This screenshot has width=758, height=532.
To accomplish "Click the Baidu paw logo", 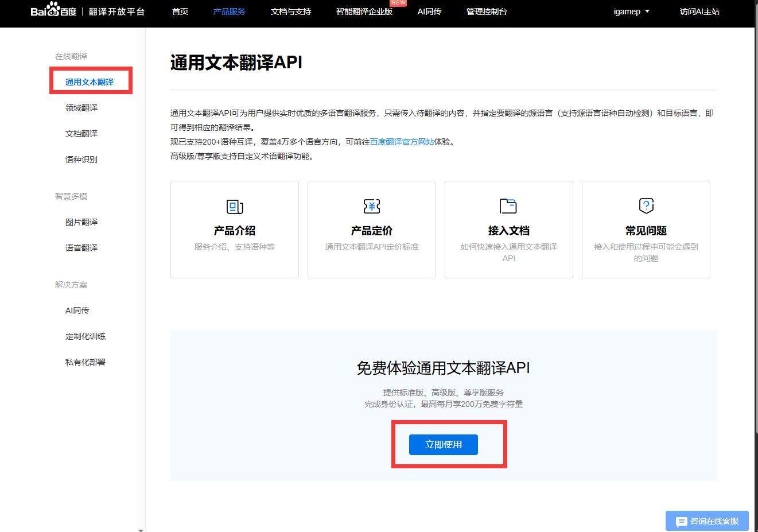I will [53, 10].
